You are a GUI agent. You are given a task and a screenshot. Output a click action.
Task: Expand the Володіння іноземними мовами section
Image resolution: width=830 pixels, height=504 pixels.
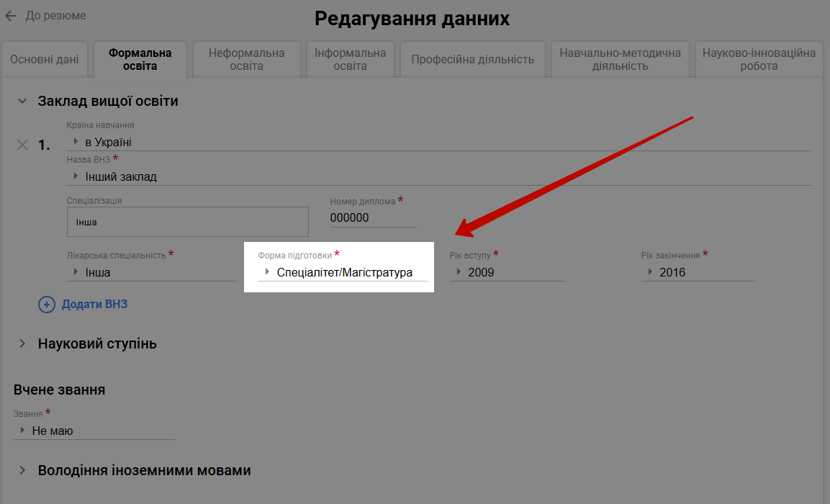[x=22, y=471]
